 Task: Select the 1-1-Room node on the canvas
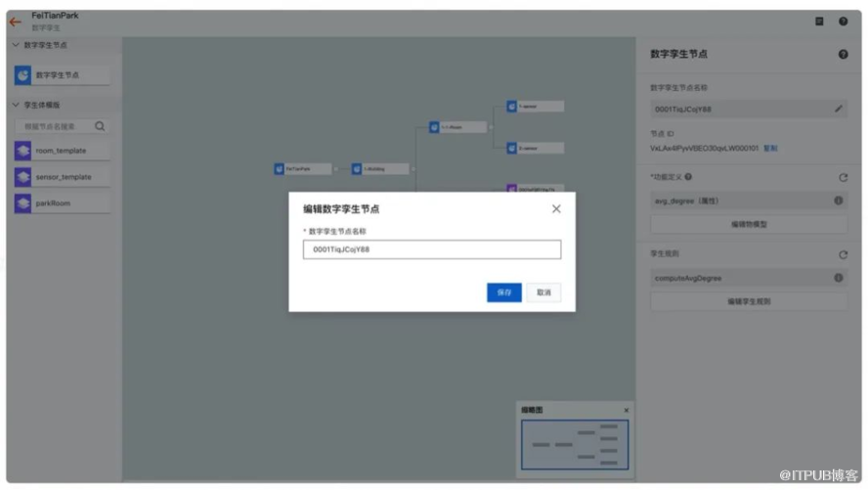(457, 127)
